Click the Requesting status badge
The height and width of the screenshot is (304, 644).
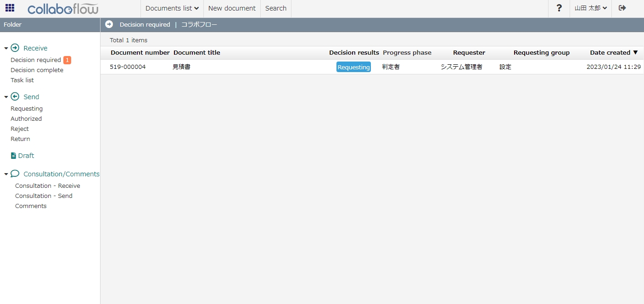click(x=353, y=67)
